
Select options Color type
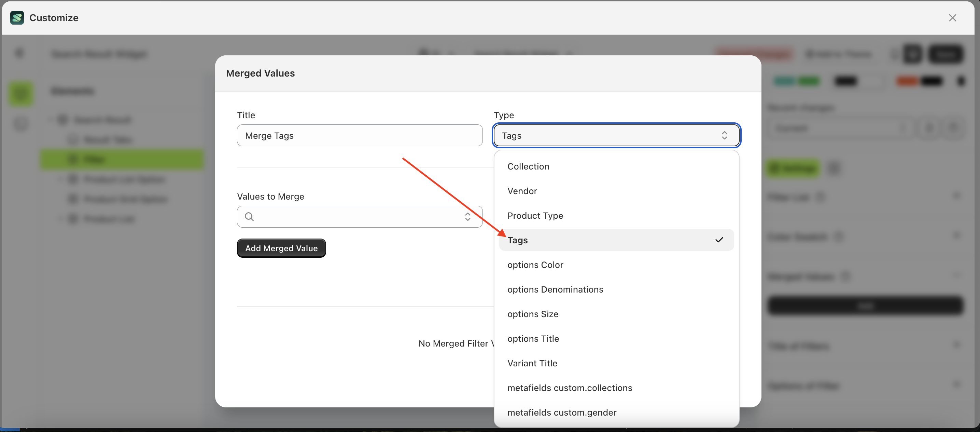[x=535, y=265]
